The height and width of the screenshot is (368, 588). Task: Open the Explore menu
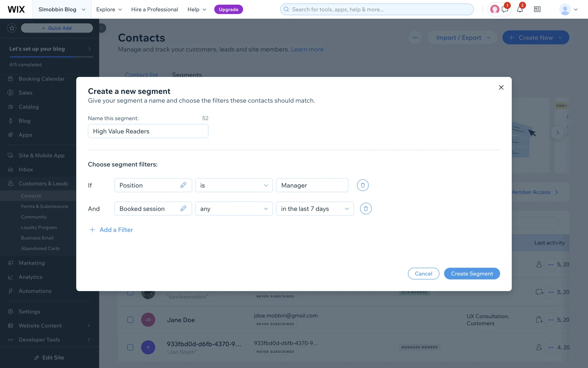coord(109,9)
